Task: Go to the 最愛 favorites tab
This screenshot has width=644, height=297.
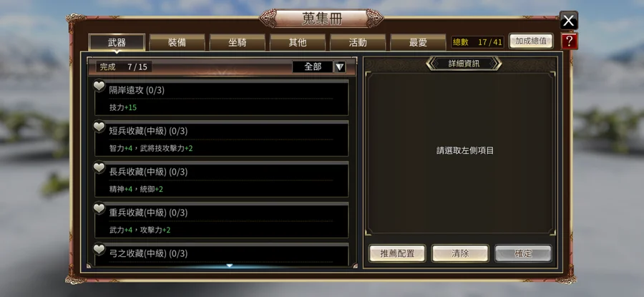Action: tap(418, 42)
